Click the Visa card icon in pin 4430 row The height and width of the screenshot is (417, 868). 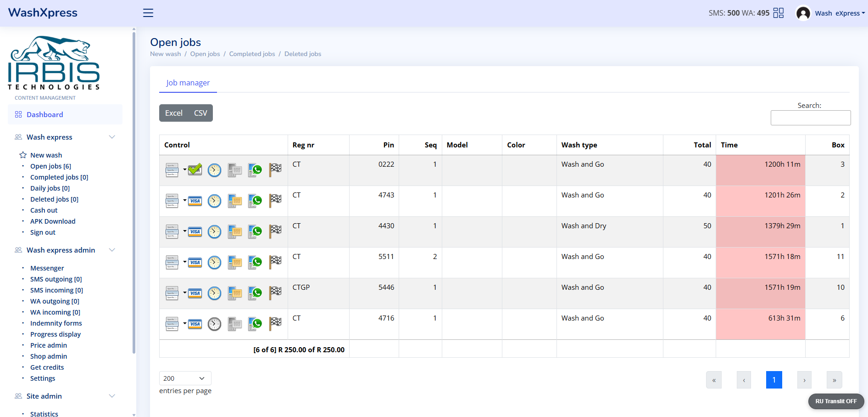[x=195, y=231]
